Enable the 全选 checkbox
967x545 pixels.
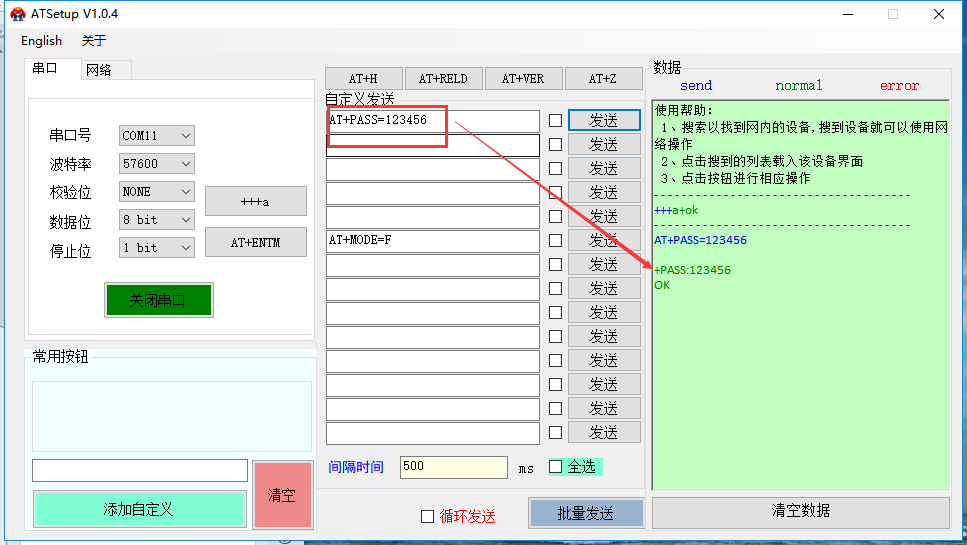click(556, 467)
